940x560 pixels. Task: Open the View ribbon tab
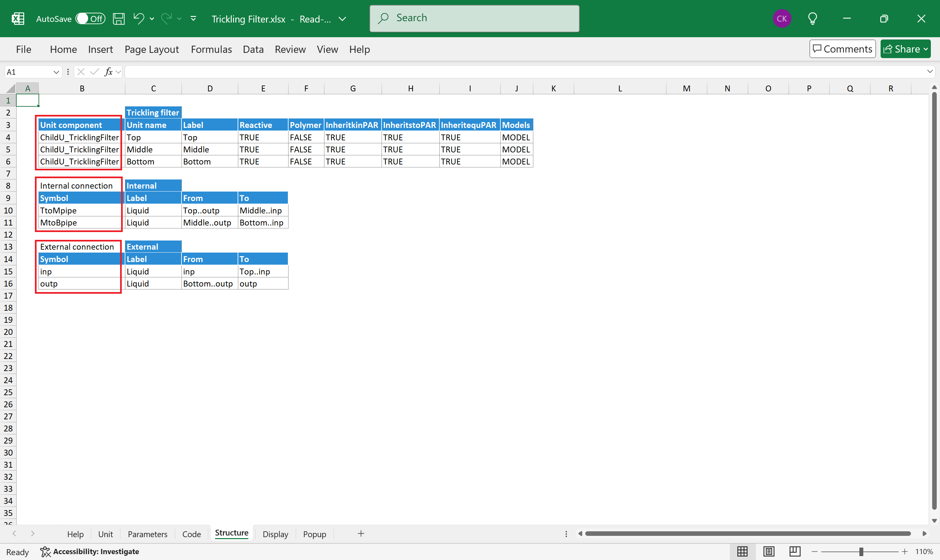(327, 49)
